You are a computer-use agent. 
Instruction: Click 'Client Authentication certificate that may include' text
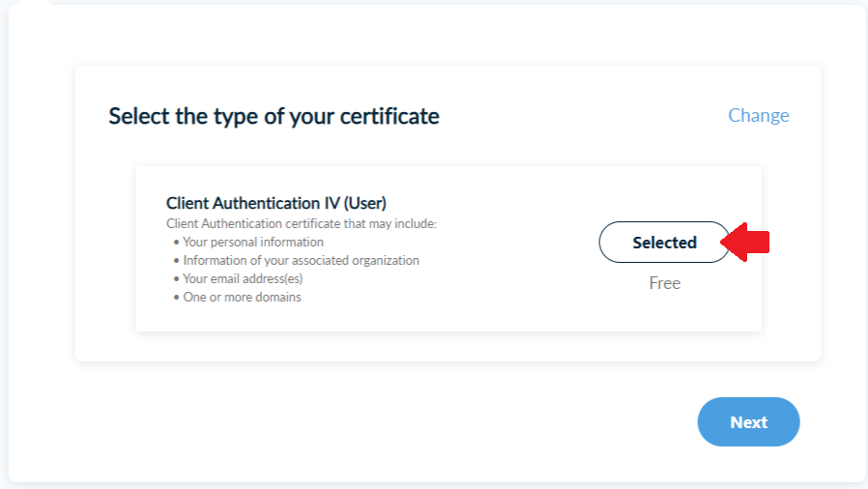(302, 223)
